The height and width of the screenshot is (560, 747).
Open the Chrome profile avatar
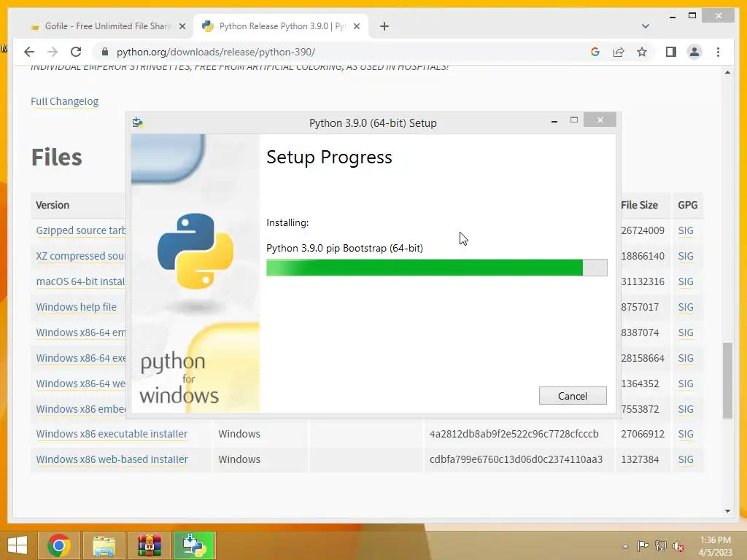point(694,52)
